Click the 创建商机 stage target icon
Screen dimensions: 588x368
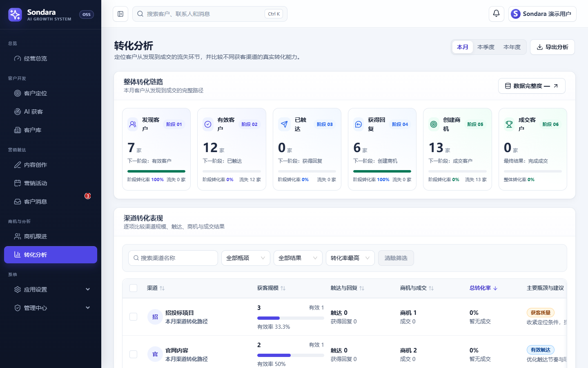point(434,124)
